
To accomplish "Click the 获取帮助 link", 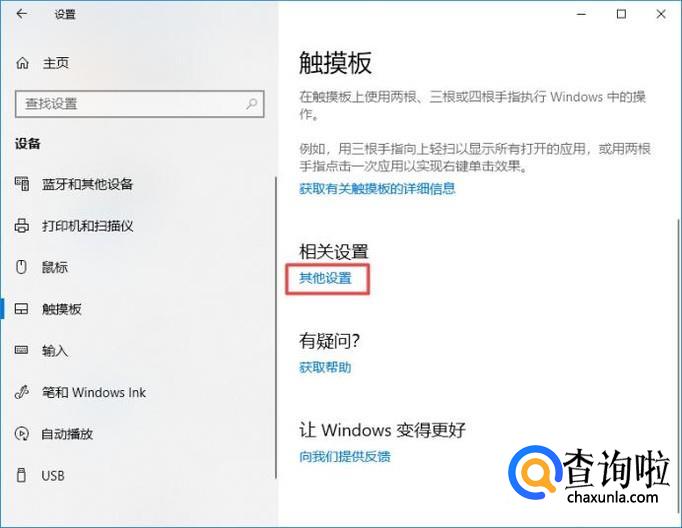I will pyautogui.click(x=325, y=368).
